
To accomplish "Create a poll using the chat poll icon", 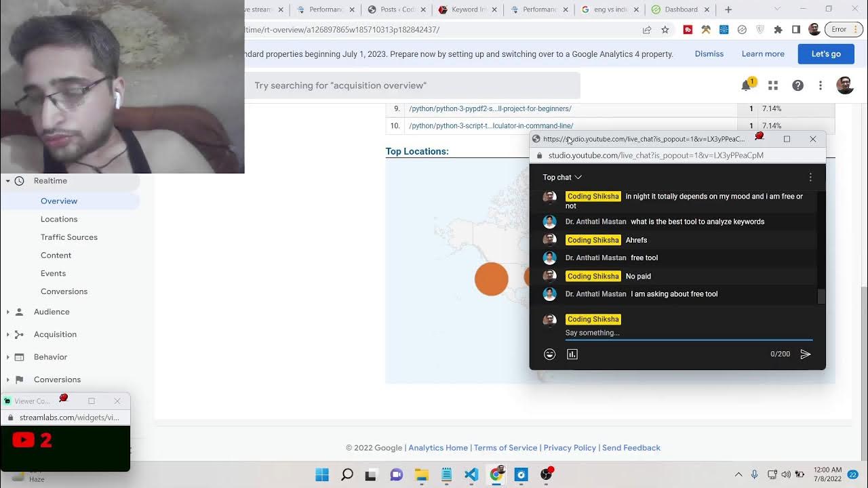I will [572, 354].
